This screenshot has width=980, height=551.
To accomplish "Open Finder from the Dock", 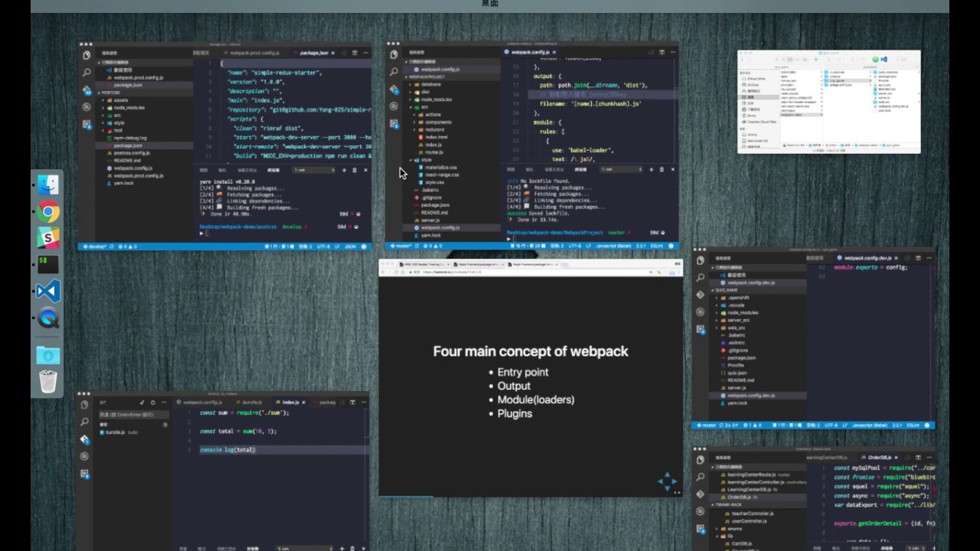I will [48, 185].
